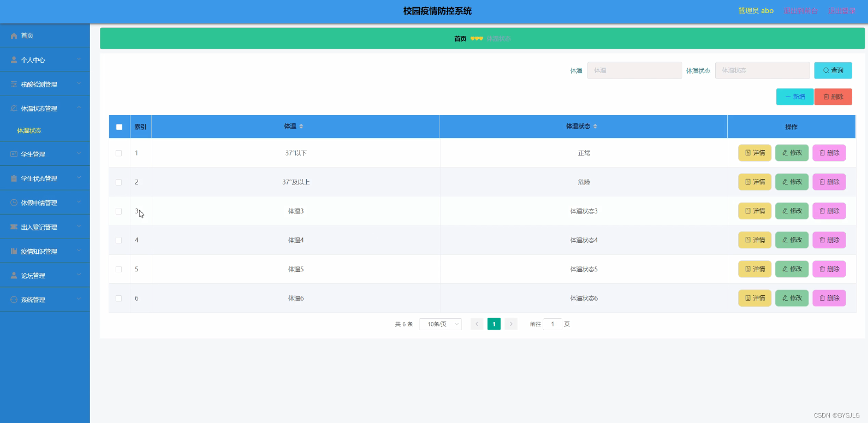Expand the 学生状态管理 chevron
Viewport: 868px width, 423px height.
[79, 178]
